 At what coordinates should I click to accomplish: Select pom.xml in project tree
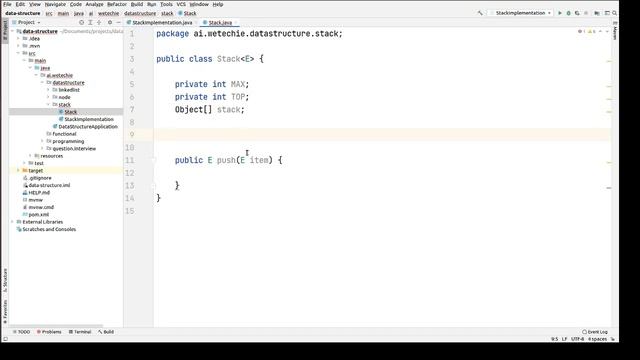coord(38,215)
